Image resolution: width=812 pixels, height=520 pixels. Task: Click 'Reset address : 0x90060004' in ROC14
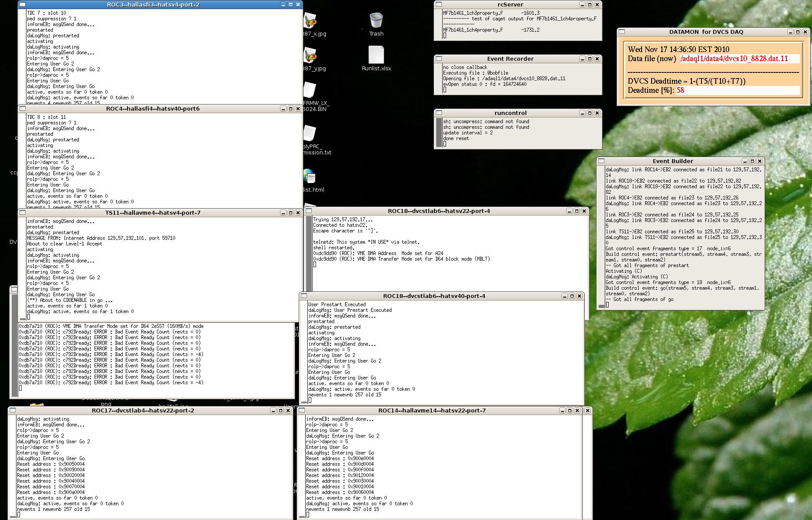(x=340, y=492)
